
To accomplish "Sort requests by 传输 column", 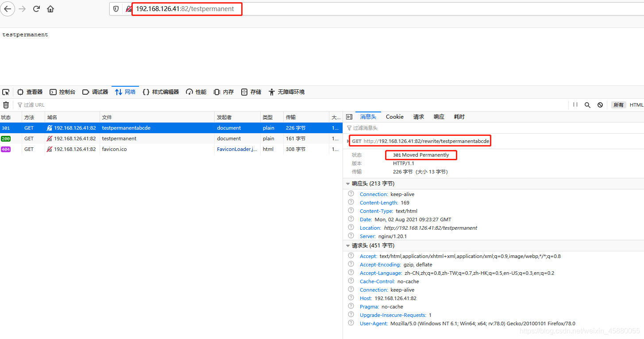I will tap(306, 117).
